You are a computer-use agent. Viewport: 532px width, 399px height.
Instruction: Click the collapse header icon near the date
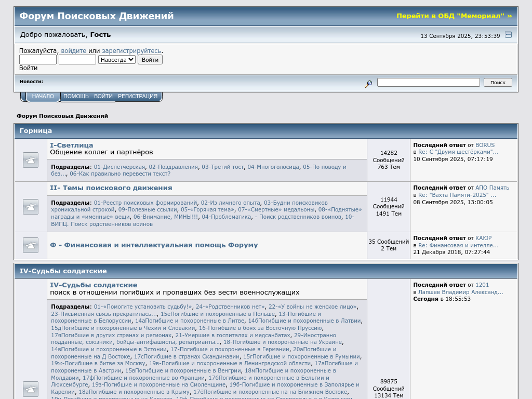pyautogui.click(x=508, y=35)
